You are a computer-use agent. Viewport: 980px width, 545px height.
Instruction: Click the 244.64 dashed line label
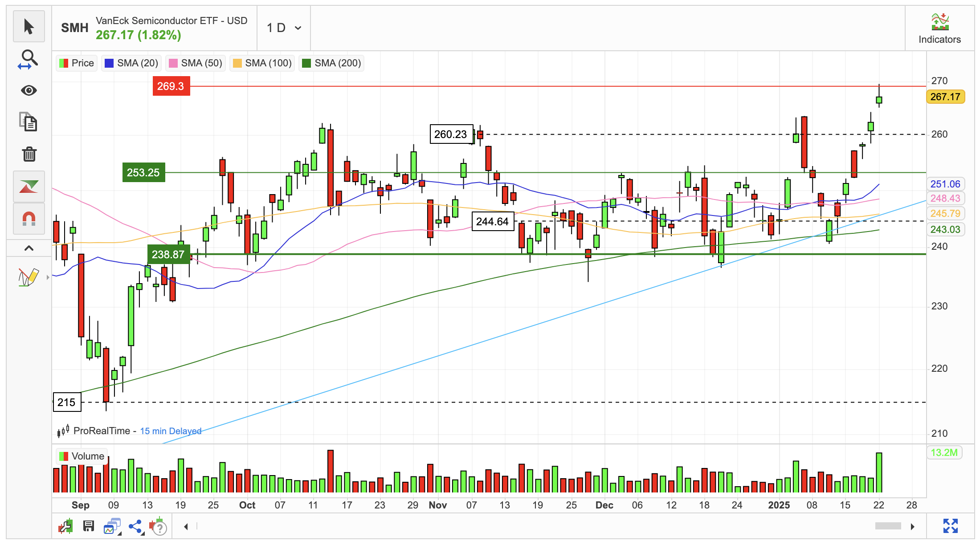point(493,221)
